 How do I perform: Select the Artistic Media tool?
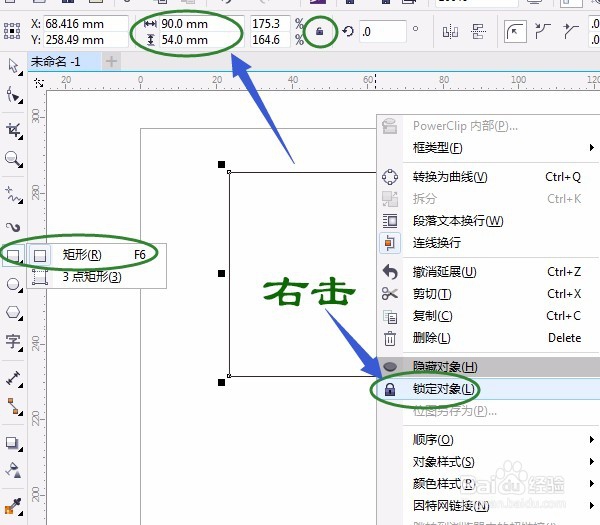pyautogui.click(x=13, y=227)
